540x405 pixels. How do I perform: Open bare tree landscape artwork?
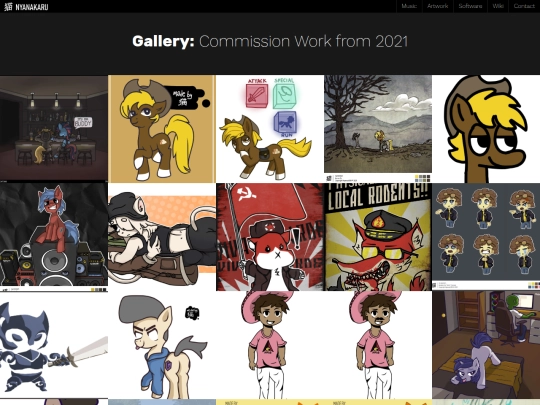(378, 129)
